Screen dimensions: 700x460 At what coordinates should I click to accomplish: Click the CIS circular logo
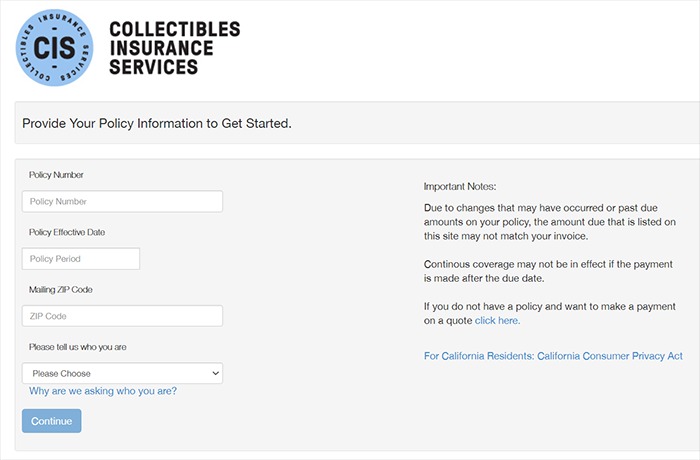(54, 47)
